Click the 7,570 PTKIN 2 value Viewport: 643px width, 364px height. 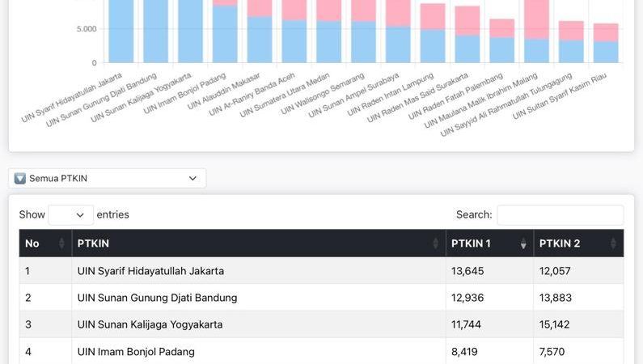pyautogui.click(x=552, y=352)
